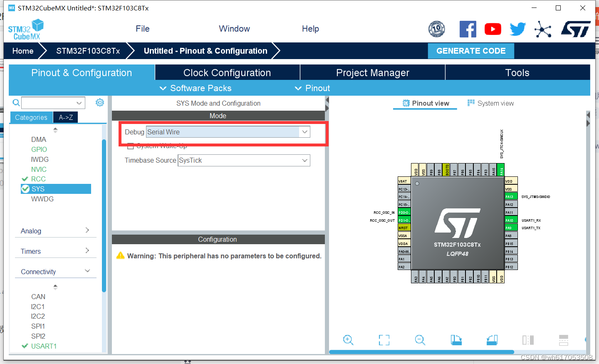Click the search magnifier icon
Viewport: 599px width, 364px height.
(16, 102)
